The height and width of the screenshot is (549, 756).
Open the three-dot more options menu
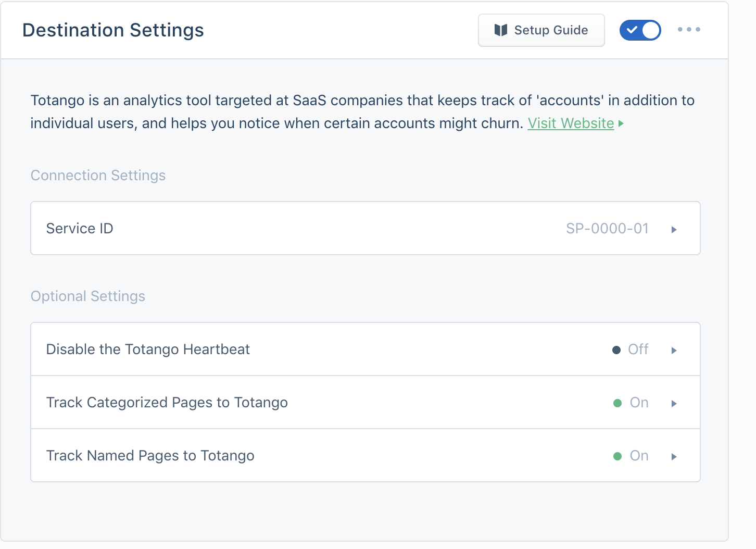point(689,30)
